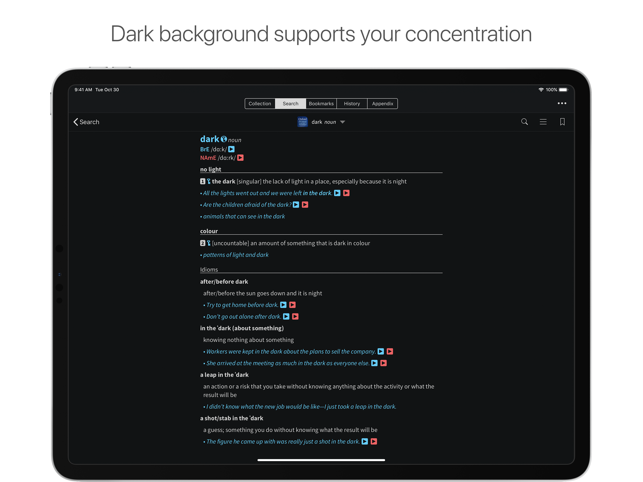
Task: Play red audio for 'She arrived at the meeting'
Action: pyautogui.click(x=383, y=363)
